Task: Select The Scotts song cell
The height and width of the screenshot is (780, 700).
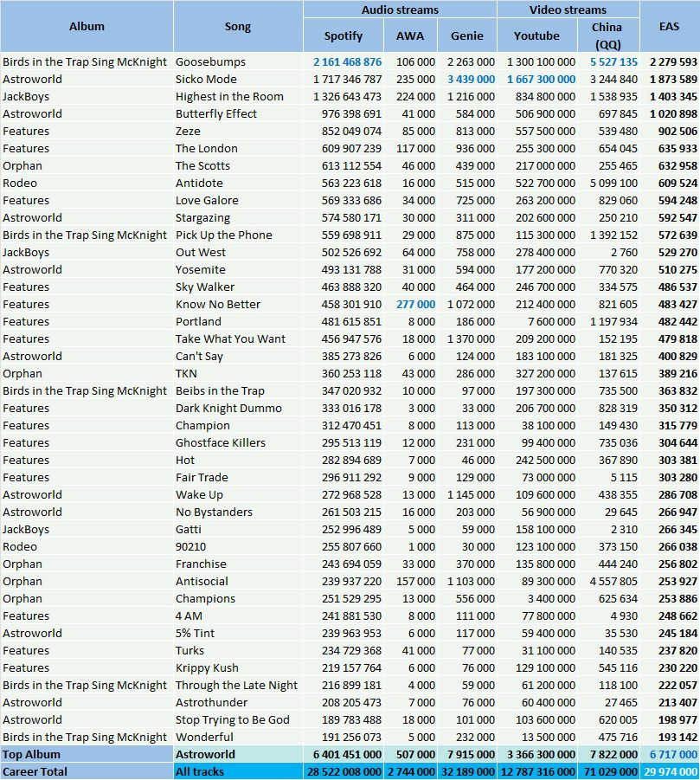Action: pos(238,165)
